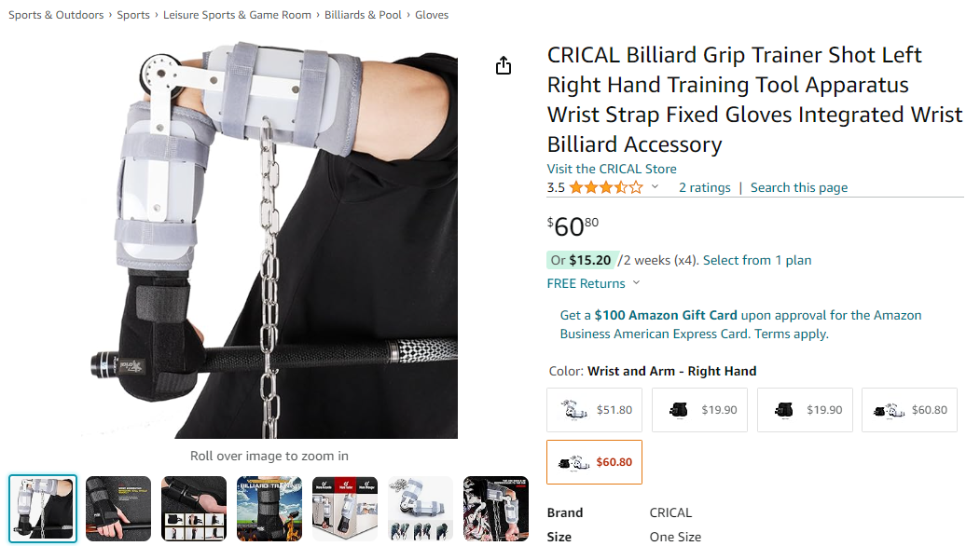This screenshot has width=980, height=546.
Task: Expand the rating breakdown chevron
Action: pos(655,187)
